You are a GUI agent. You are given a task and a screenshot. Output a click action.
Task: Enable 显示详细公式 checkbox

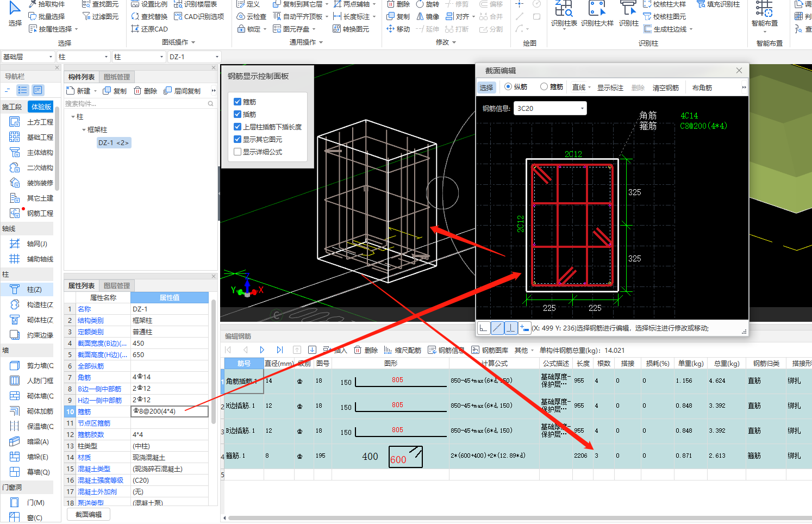click(x=238, y=152)
